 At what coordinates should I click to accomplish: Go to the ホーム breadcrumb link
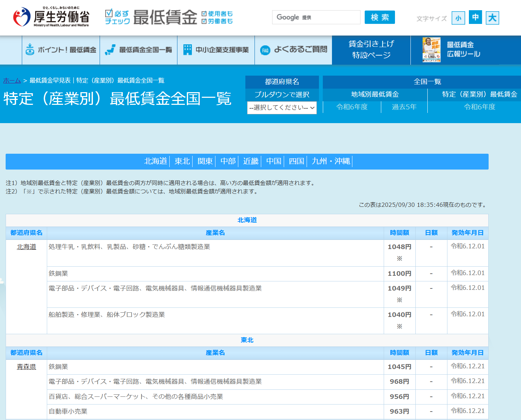click(12, 81)
